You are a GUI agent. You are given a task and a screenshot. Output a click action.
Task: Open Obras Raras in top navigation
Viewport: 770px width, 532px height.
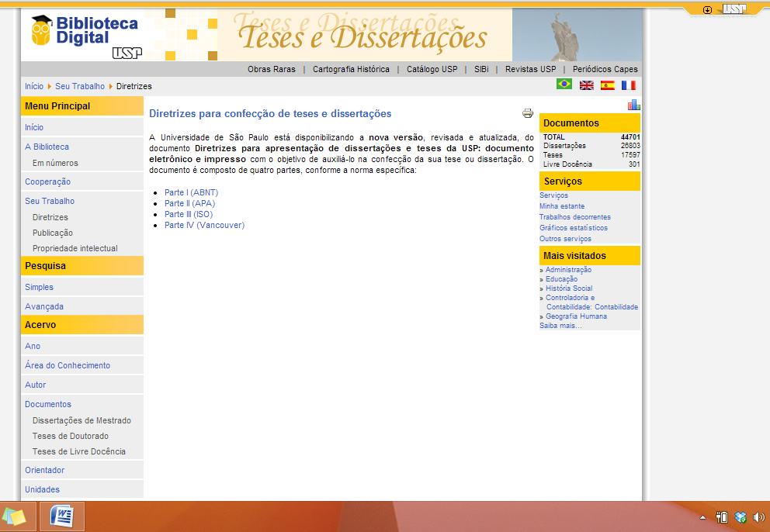click(272, 69)
